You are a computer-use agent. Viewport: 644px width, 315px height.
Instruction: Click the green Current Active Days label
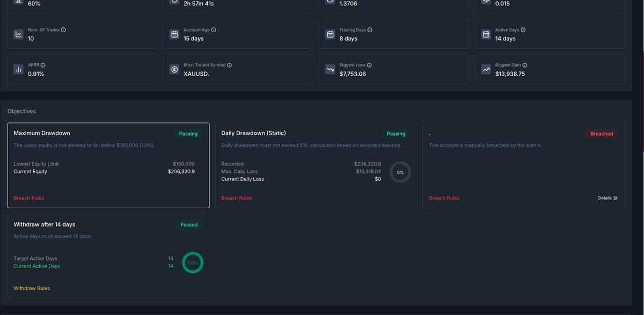coord(36,266)
